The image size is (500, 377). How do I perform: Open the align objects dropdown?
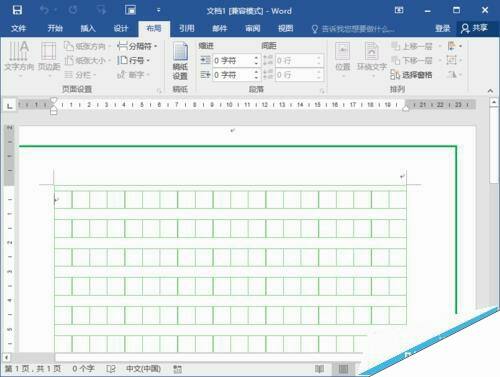pyautogui.click(x=454, y=46)
